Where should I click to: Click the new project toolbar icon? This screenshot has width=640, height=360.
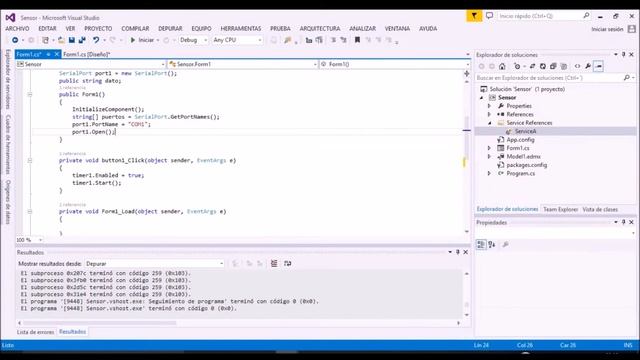(45, 40)
